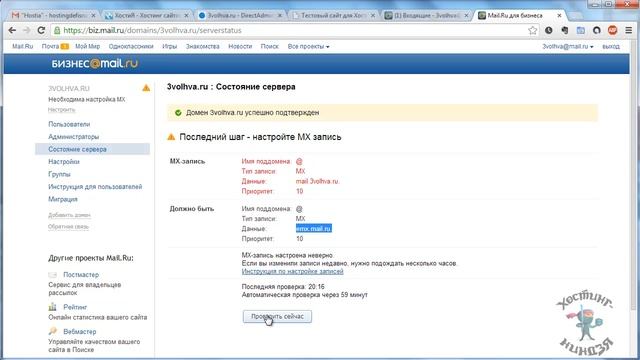Open Новости in the top navigation

[240, 47]
